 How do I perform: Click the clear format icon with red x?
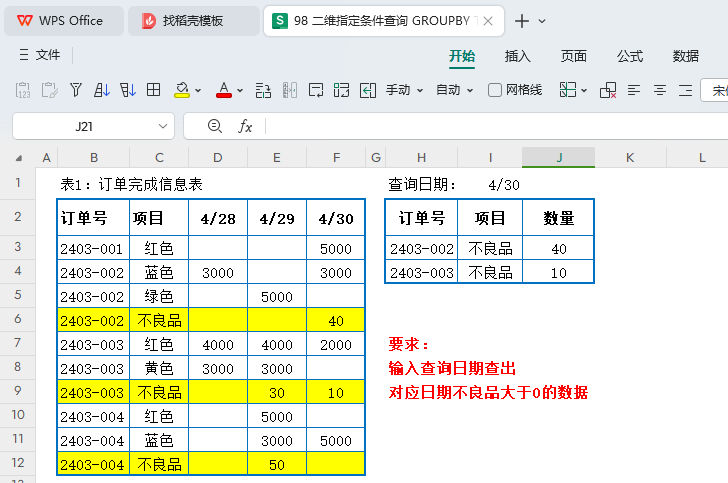click(x=608, y=90)
